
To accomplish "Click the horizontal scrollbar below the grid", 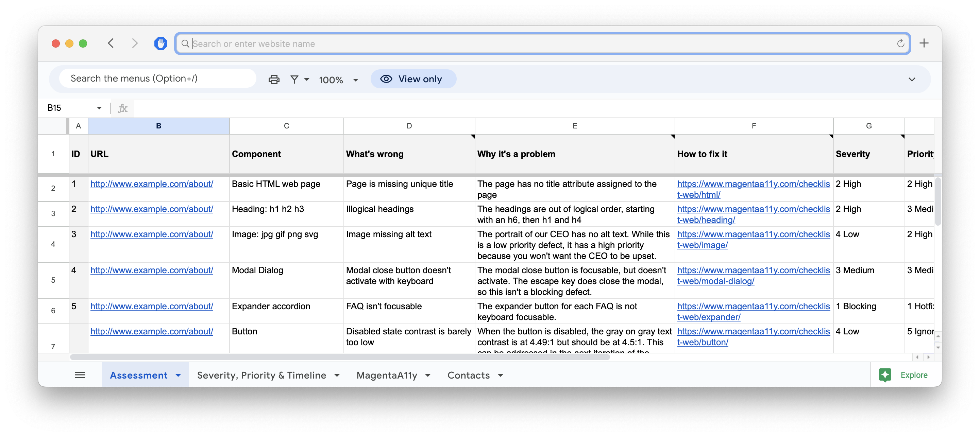I will (339, 357).
